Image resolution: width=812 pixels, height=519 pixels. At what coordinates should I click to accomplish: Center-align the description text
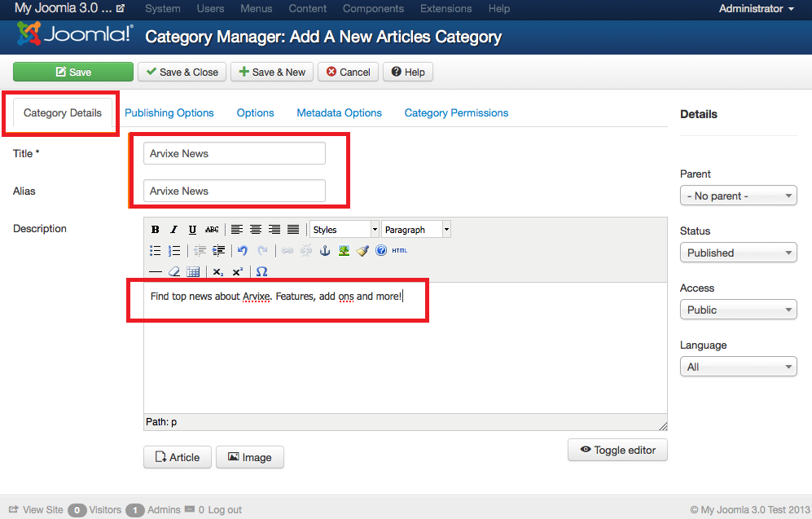(255, 230)
